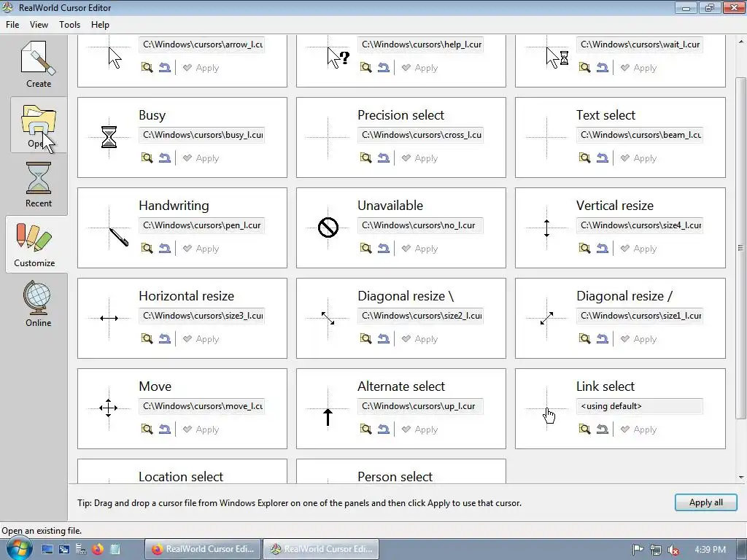Image resolution: width=747 pixels, height=560 pixels.
Task: Click the 4:39 PM taskbar clock
Action: tap(710, 550)
